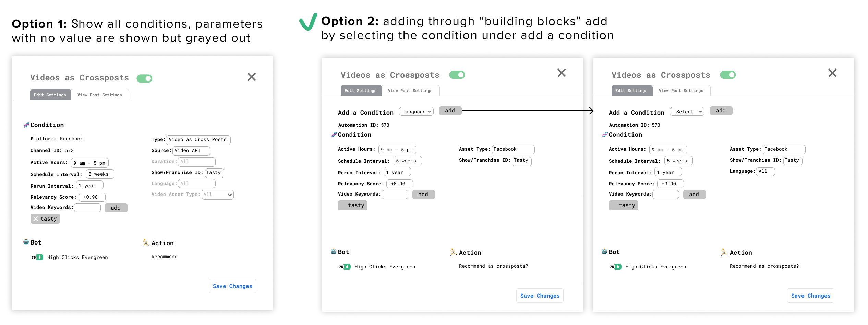Switch to View Past Settings tab in Option 1

pyautogui.click(x=100, y=95)
